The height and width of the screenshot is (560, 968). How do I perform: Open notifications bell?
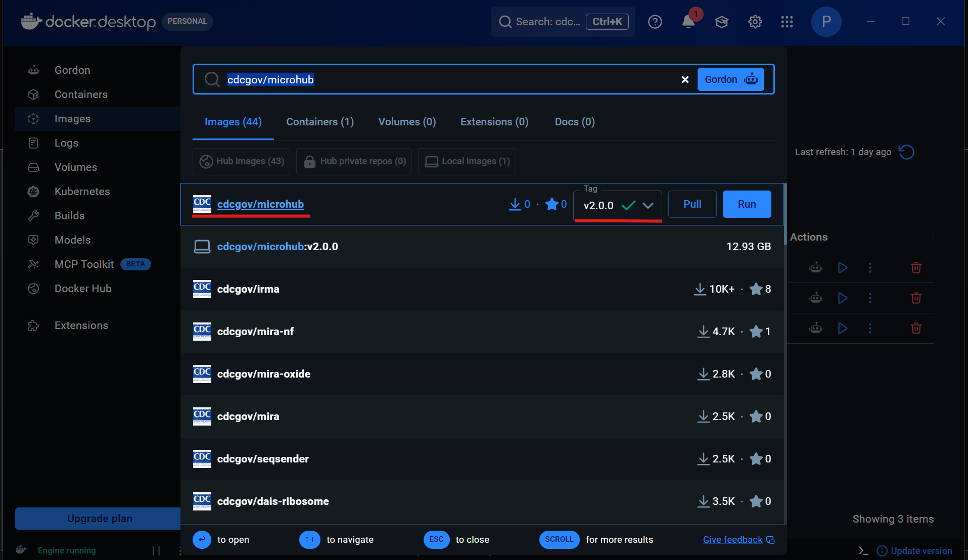(x=688, y=22)
